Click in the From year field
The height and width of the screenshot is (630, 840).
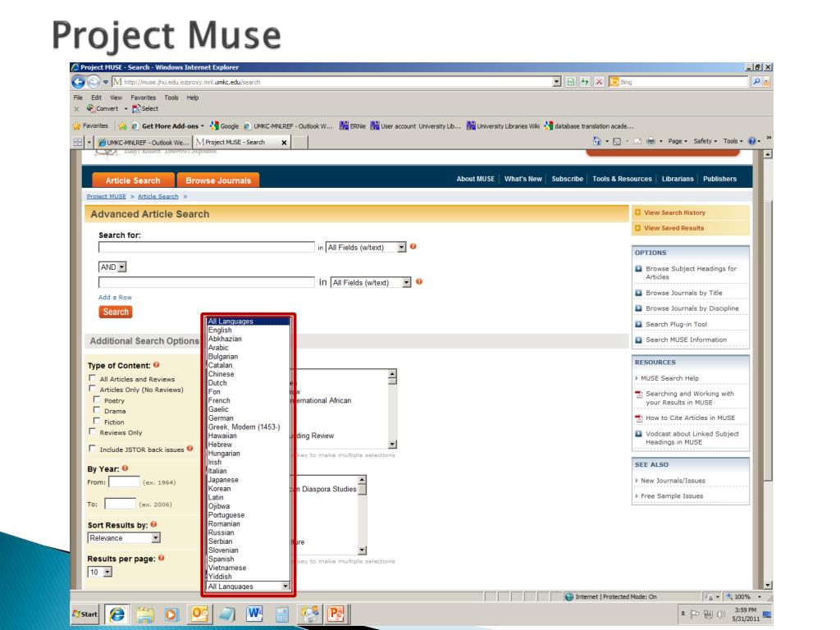[x=124, y=482]
